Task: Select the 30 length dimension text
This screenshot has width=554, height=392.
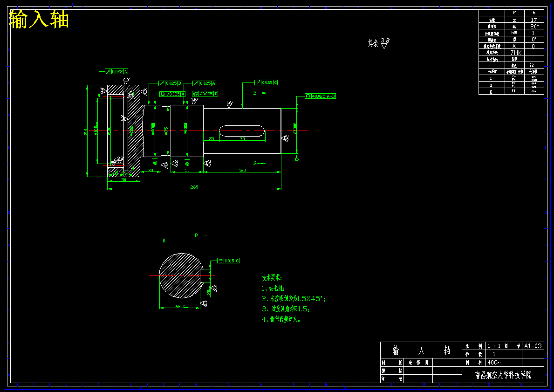Action: [150, 171]
